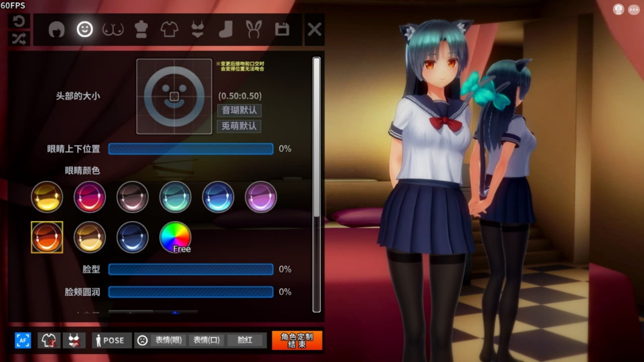Open the 脸红 blush panel
The width and height of the screenshot is (644, 362).
[245, 340]
